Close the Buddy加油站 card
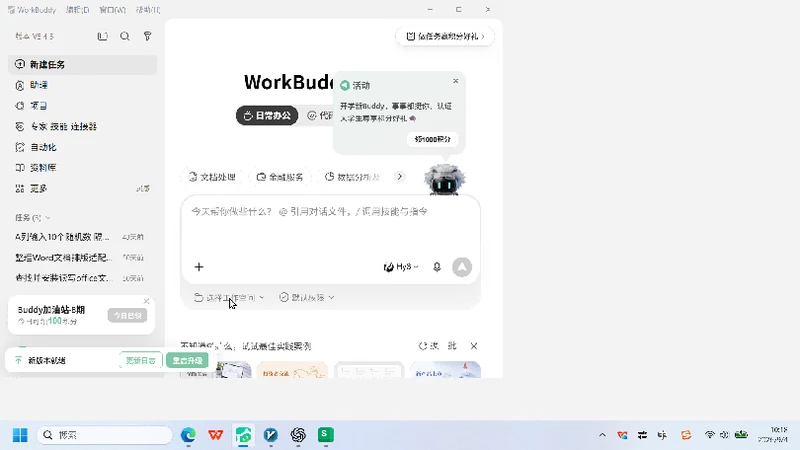Image resolution: width=800 pixels, height=450 pixels. (x=146, y=301)
